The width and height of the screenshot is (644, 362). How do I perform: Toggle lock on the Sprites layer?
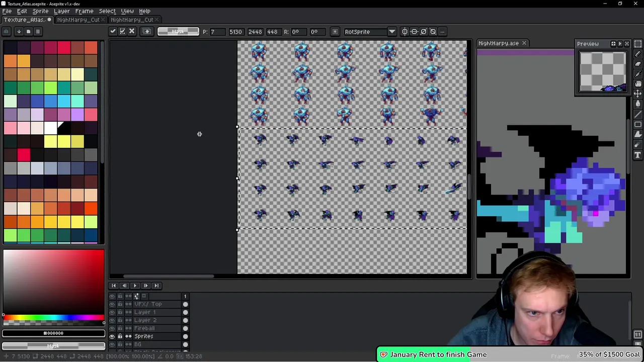coord(120,336)
